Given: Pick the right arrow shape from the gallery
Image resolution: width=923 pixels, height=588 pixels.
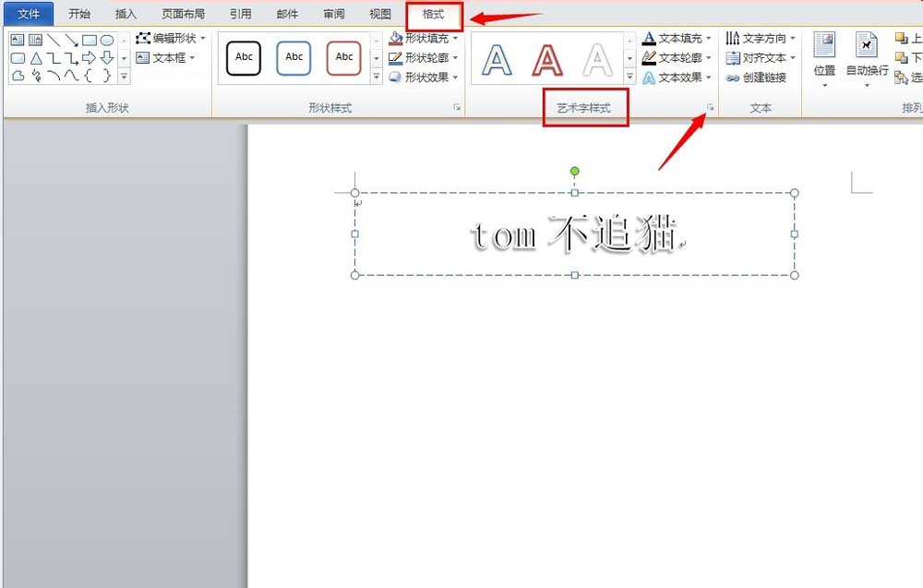Looking at the screenshot, I should (x=90, y=57).
